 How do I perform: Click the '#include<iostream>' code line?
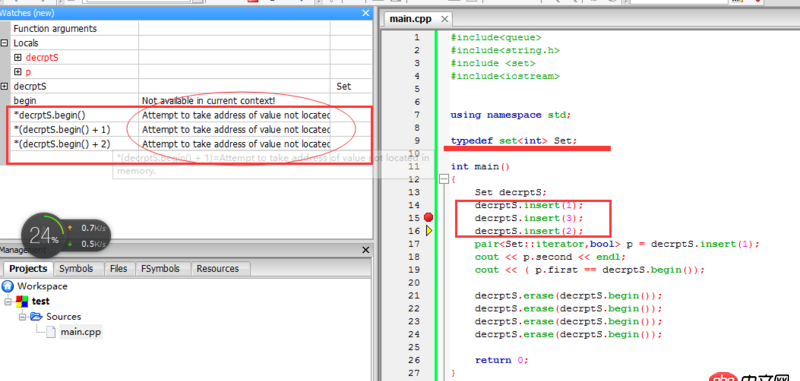tap(505, 76)
